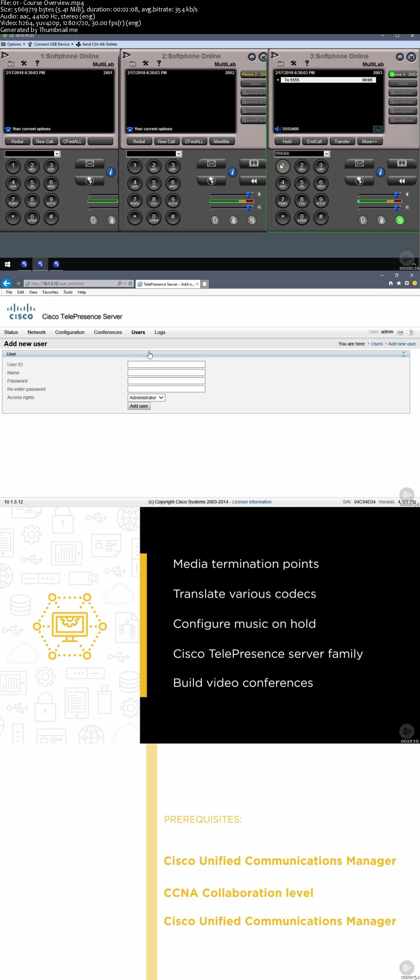Open the directory book icon on Softphone 2
This screenshot has width=420, height=980.
pyautogui.click(x=254, y=163)
